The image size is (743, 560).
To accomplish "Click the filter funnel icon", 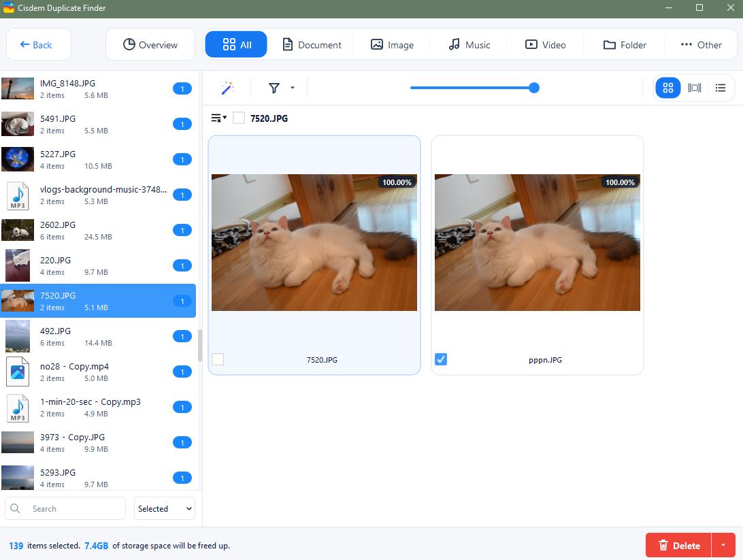I will pyautogui.click(x=274, y=88).
